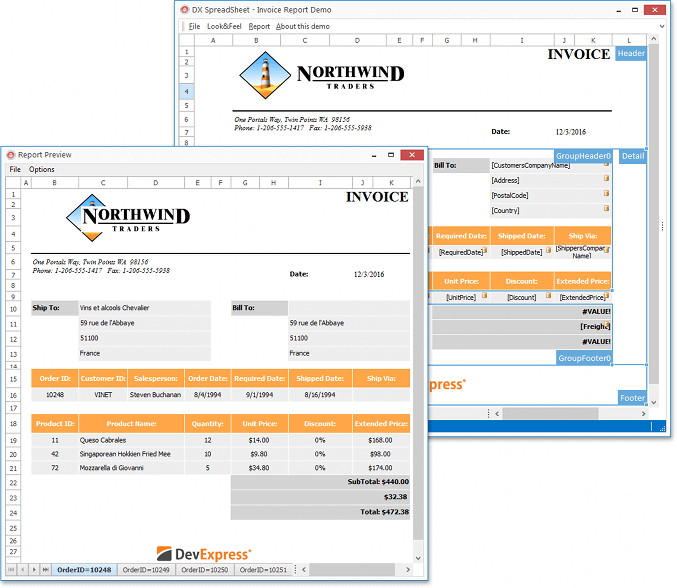Click the [PostalCode] field icon

tap(606, 193)
